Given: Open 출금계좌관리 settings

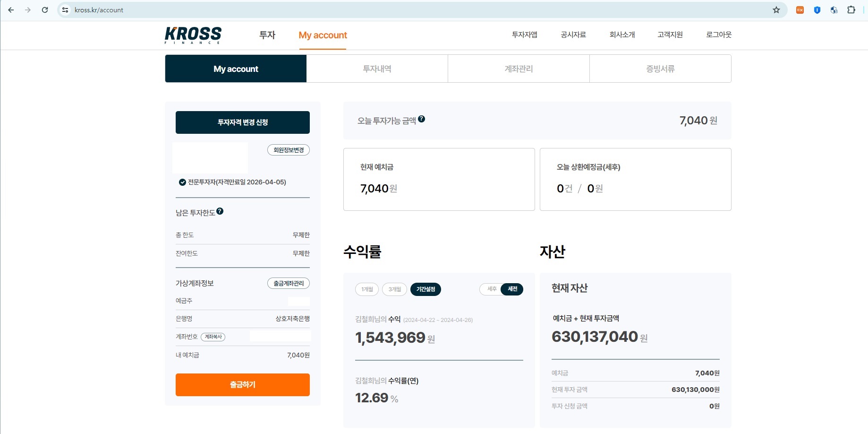Looking at the screenshot, I should coord(289,283).
